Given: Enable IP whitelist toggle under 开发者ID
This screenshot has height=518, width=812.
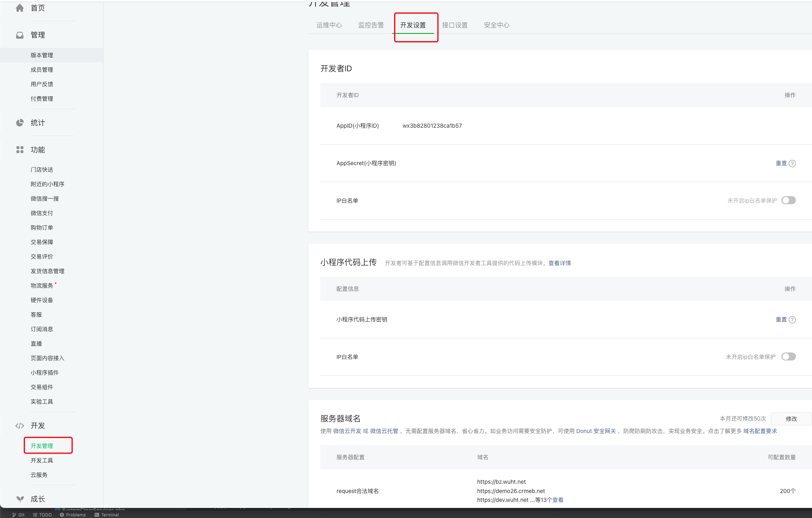Looking at the screenshot, I should [x=788, y=201].
